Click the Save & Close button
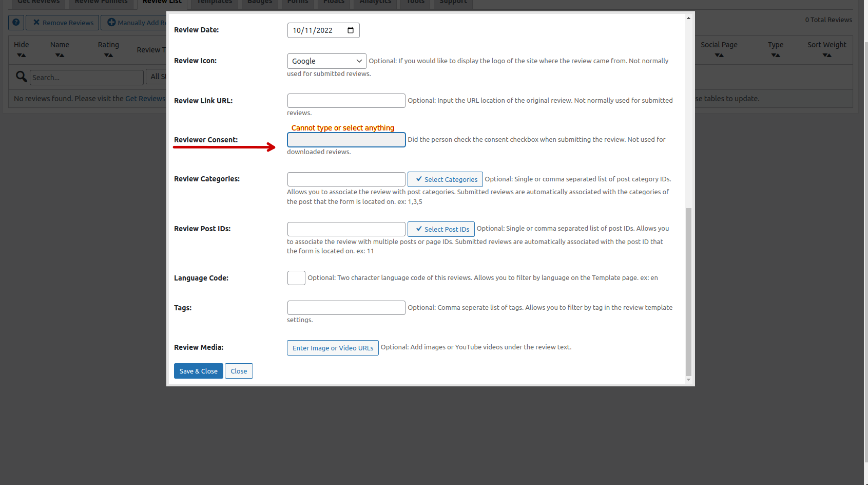The image size is (868, 485). click(x=199, y=371)
